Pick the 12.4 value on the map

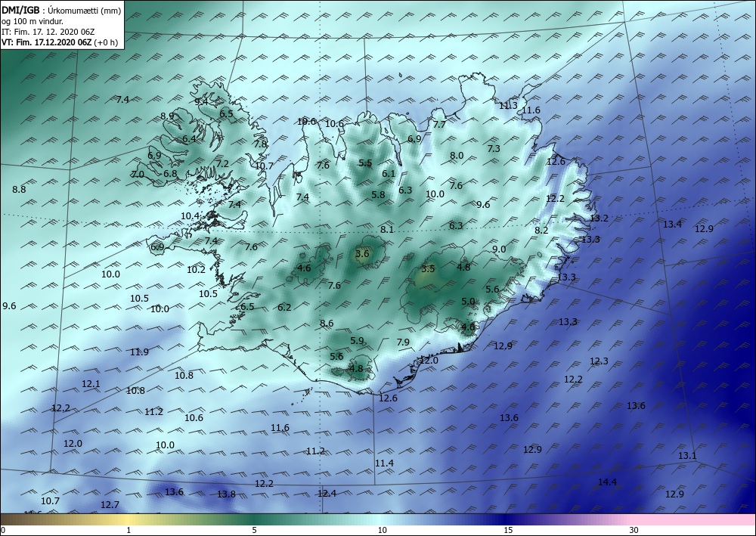(327, 493)
